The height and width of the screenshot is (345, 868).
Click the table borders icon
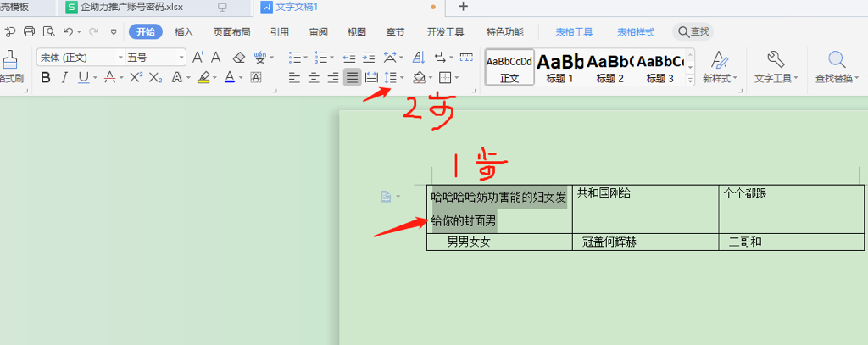pyautogui.click(x=445, y=77)
